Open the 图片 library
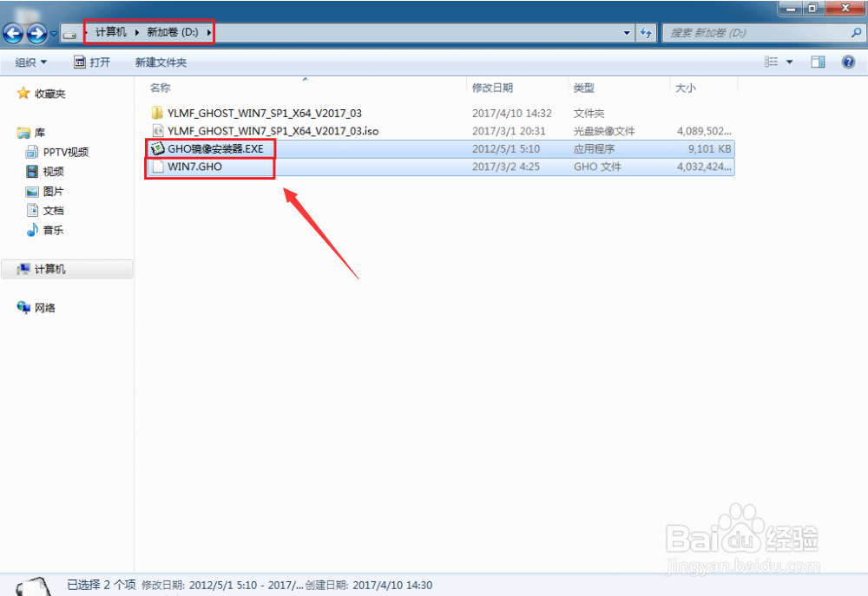 tap(53, 192)
